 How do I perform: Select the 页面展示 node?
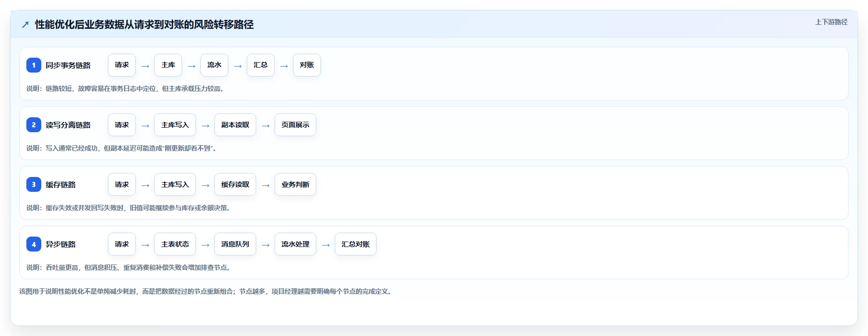click(x=295, y=125)
